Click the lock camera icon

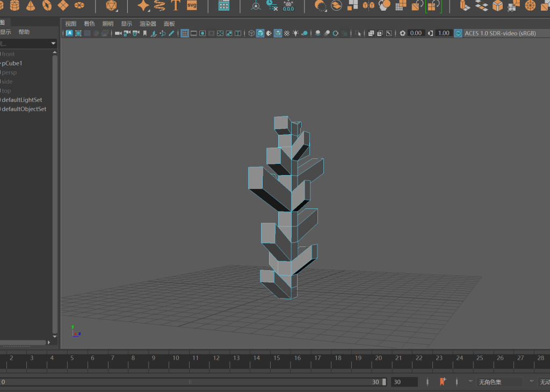(x=127, y=33)
